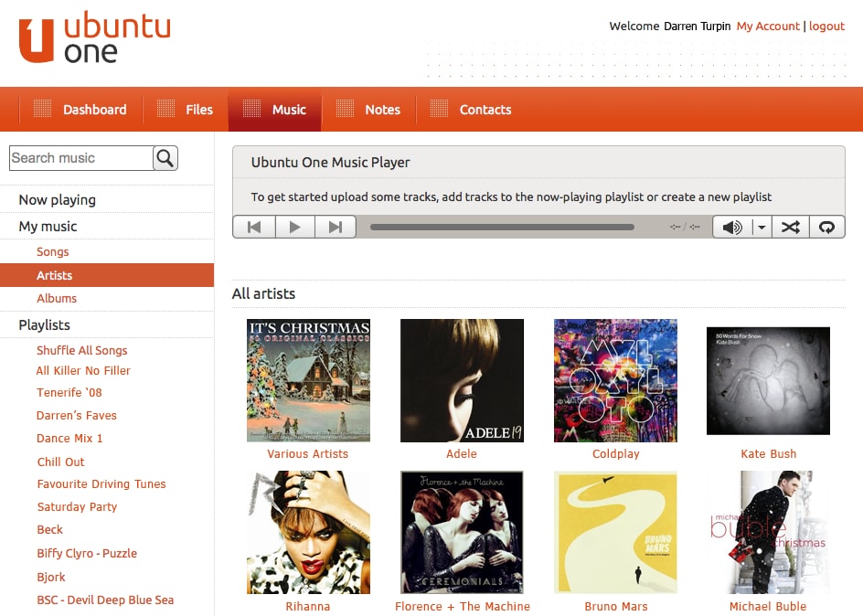Image resolution: width=863 pixels, height=616 pixels.
Task: Click the search magnifier button
Action: click(165, 158)
